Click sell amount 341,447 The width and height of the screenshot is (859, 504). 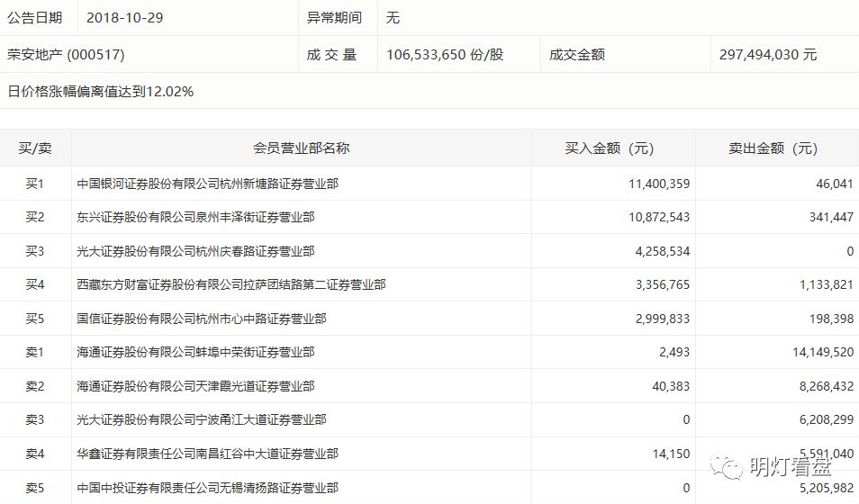click(831, 217)
